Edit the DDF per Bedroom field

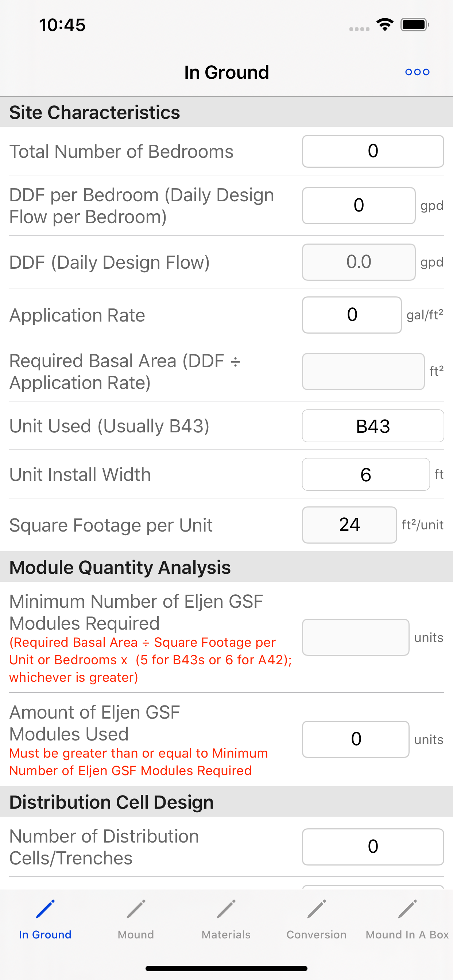point(359,205)
